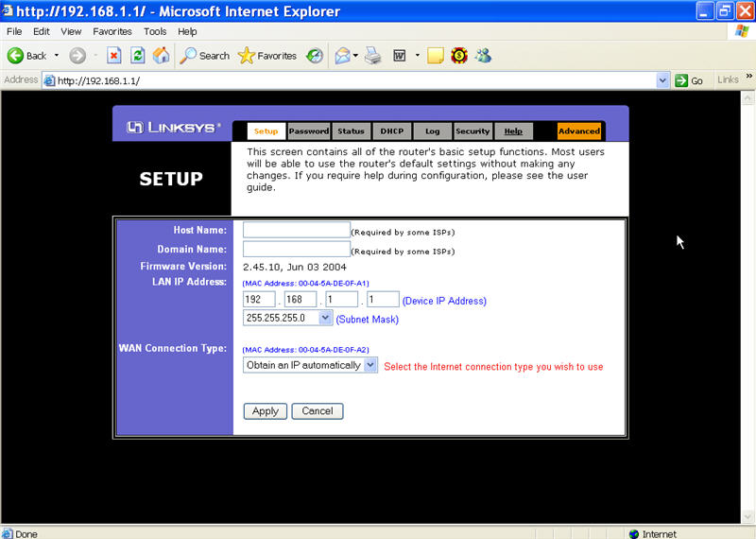Screen dimensions: 756x539
Task: Open the Edit menu
Action: tap(42, 31)
